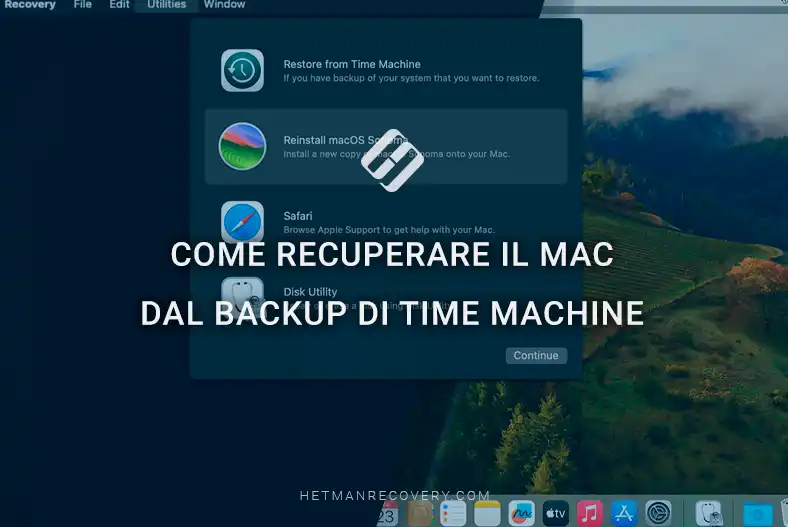Open the App Store dock icon
The width and height of the screenshot is (788, 527).
624,514
